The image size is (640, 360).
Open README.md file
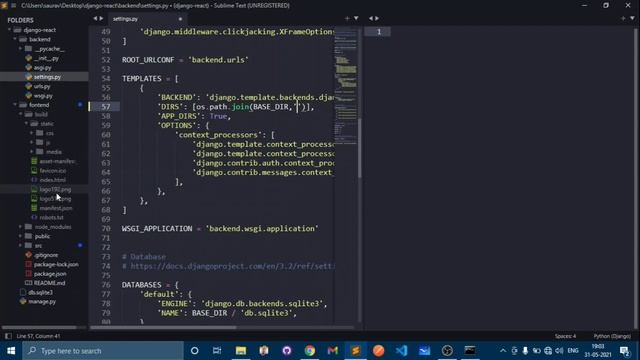[x=49, y=283]
